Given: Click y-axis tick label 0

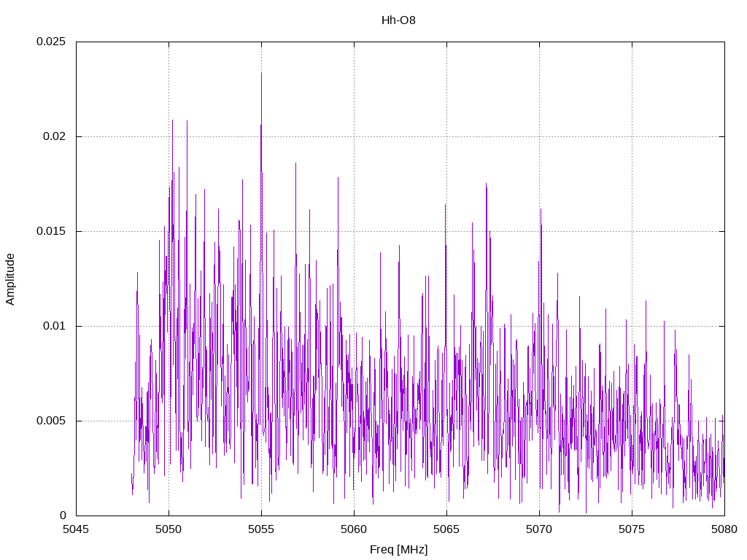Looking at the screenshot, I should pos(63,516).
